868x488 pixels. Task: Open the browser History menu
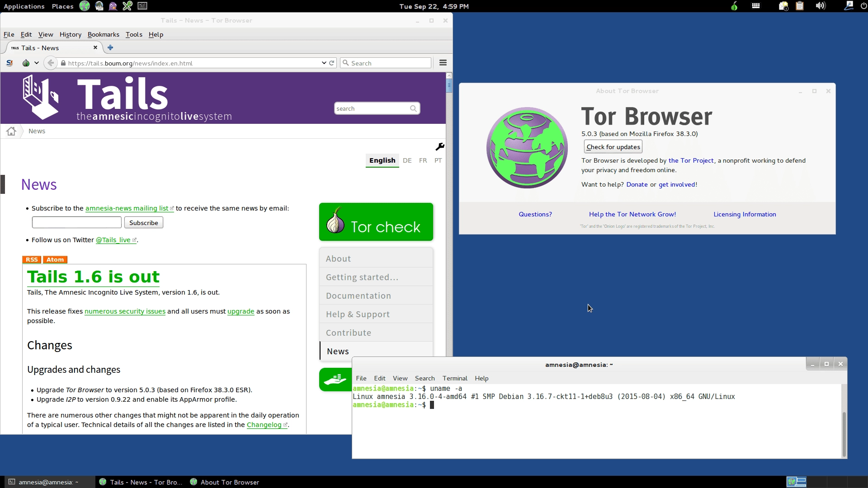point(71,34)
